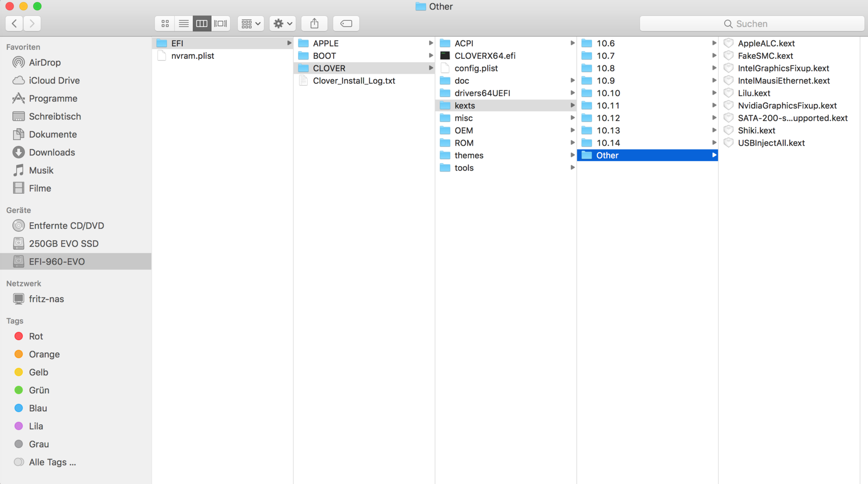This screenshot has height=484, width=868.
Task: Select the kexts folder
Action: pyautogui.click(x=506, y=105)
